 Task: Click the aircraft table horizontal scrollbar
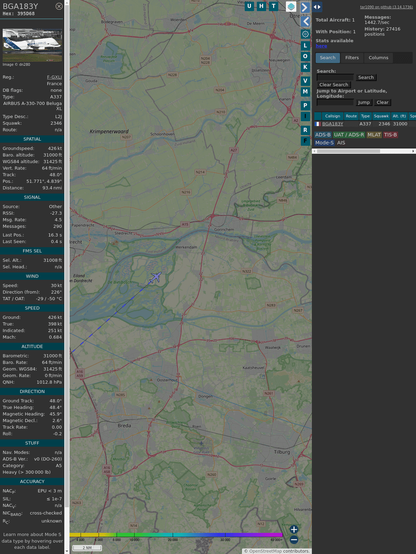click(x=364, y=151)
